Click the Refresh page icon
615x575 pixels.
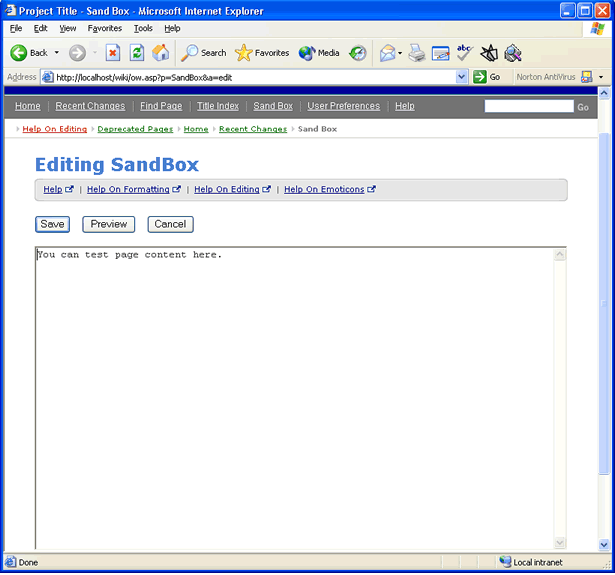pos(137,53)
